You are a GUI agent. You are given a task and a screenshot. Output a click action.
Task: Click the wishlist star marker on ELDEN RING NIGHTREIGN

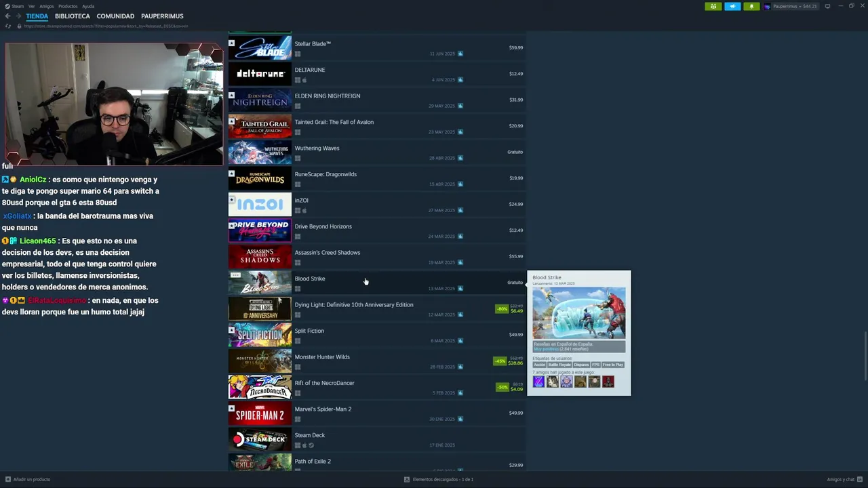click(231, 95)
